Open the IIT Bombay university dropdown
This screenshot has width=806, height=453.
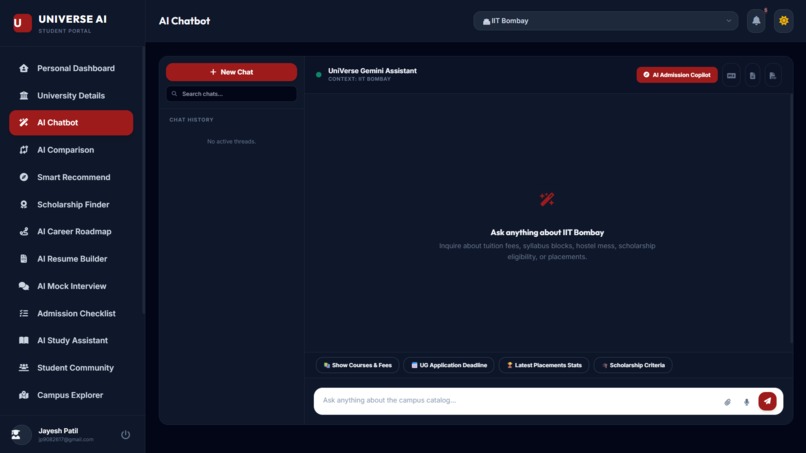pyautogui.click(x=606, y=21)
